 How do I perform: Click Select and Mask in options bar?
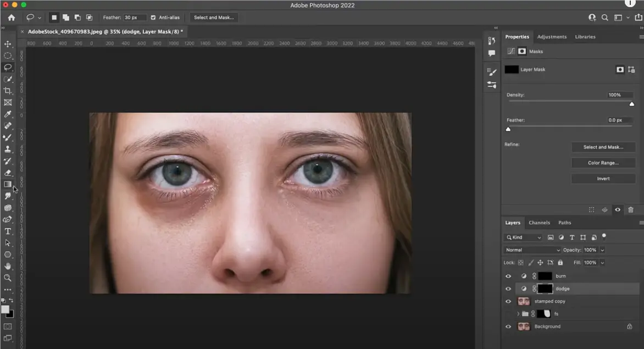click(x=214, y=17)
